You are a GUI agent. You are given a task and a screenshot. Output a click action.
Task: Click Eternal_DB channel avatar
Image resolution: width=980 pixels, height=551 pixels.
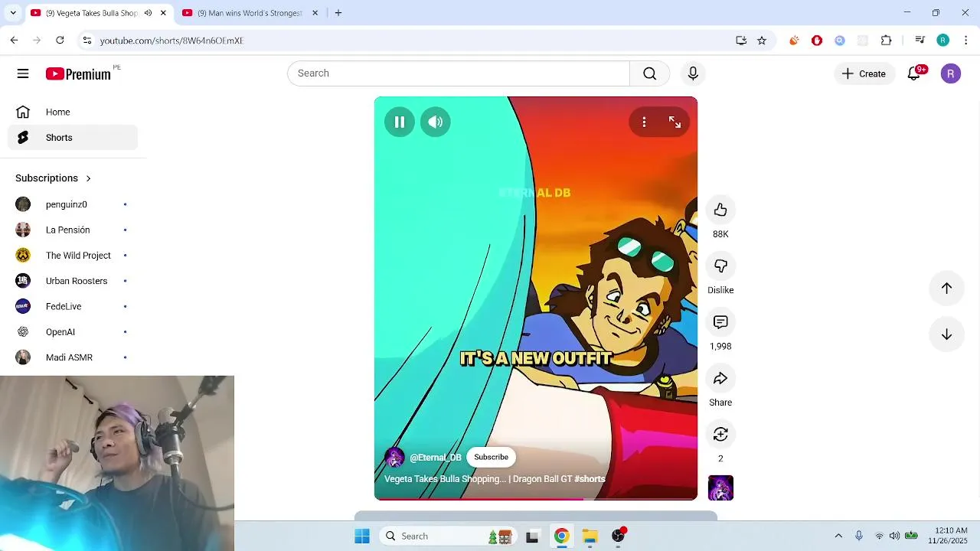(x=394, y=458)
